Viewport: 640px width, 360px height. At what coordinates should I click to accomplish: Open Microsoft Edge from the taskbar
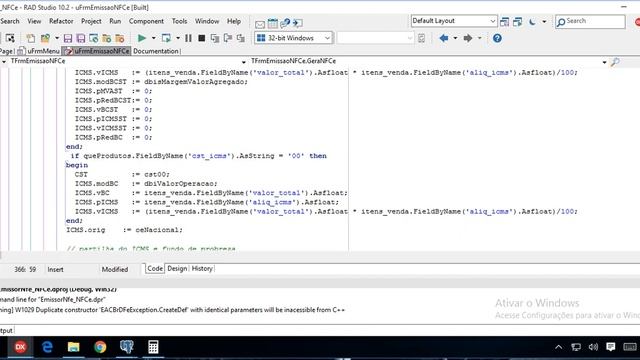point(47,347)
